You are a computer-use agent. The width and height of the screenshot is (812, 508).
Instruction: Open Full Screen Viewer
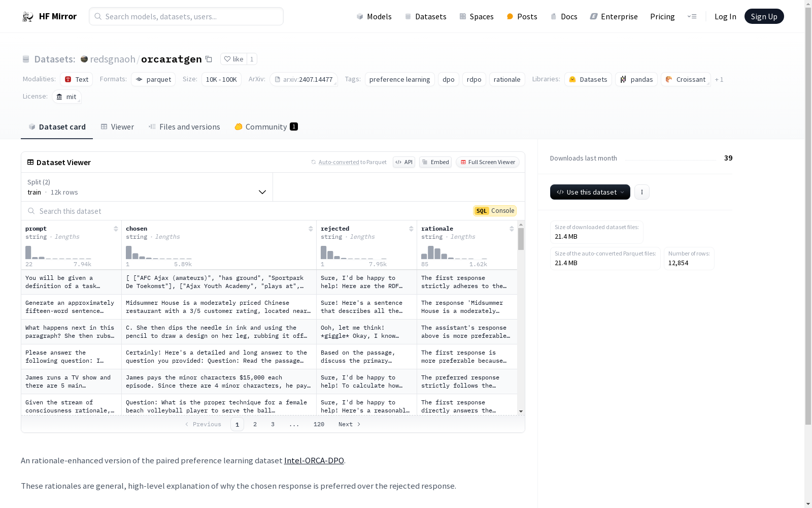[488, 163]
